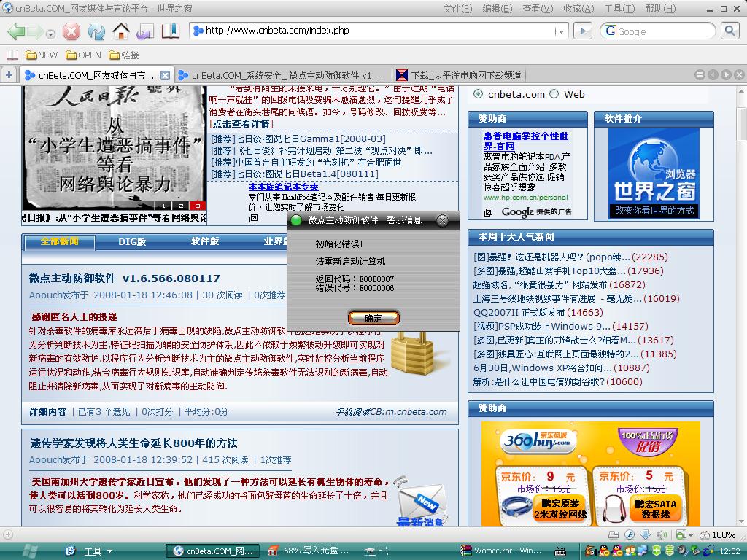Viewport: 747px width, 560px height.
Task: Refresh the page with blue arrows icon
Action: (96, 31)
